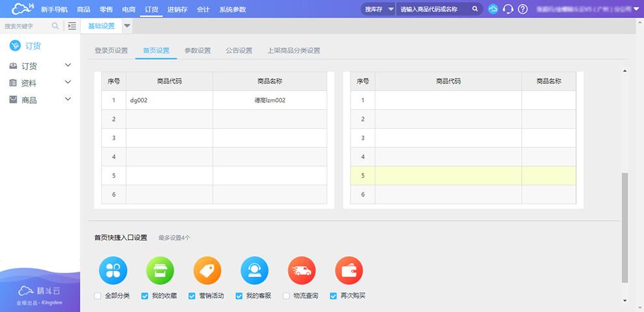
Task: Open 新手导航 in the top menu
Action: tap(54, 9)
